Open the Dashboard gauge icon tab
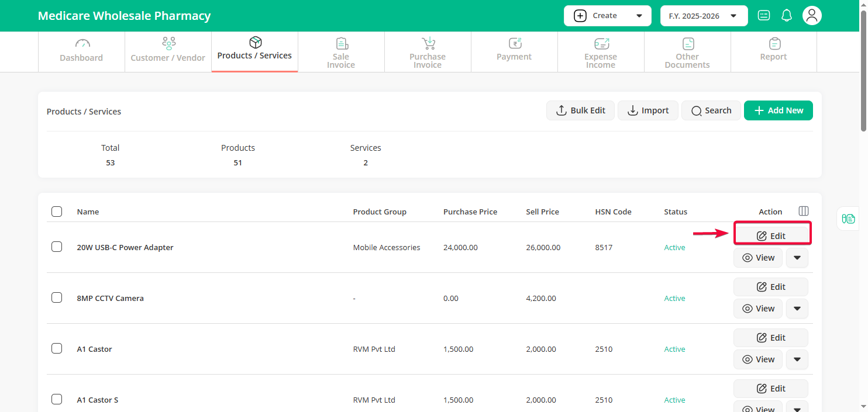Screen dimensions: 868x412 (x=81, y=51)
